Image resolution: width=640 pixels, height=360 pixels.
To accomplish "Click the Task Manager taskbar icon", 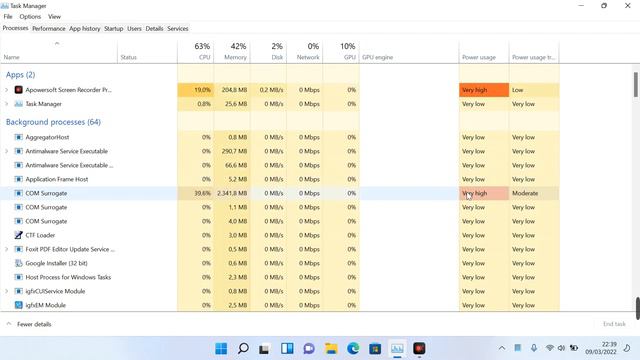I will (x=397, y=349).
